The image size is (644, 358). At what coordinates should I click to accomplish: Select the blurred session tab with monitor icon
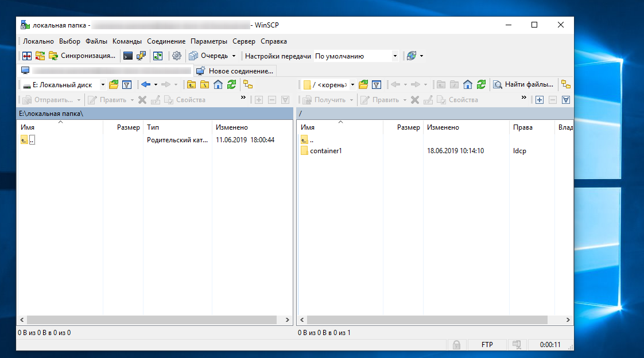(106, 71)
